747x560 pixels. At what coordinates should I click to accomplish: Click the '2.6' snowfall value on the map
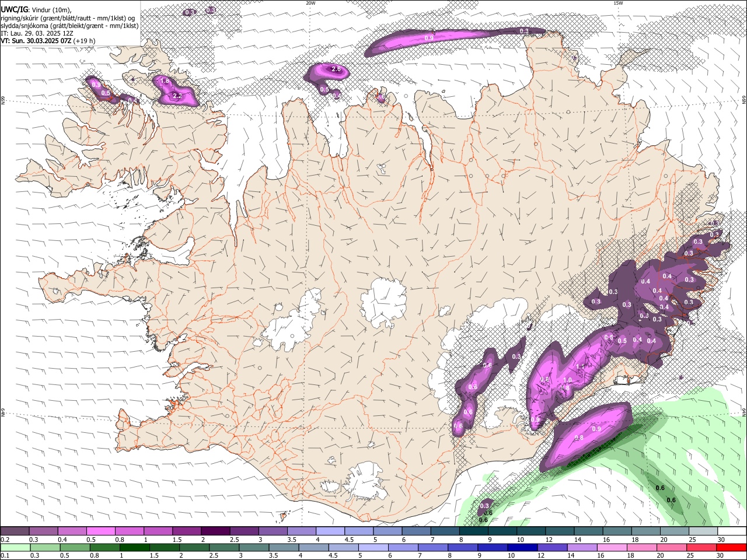point(336,69)
